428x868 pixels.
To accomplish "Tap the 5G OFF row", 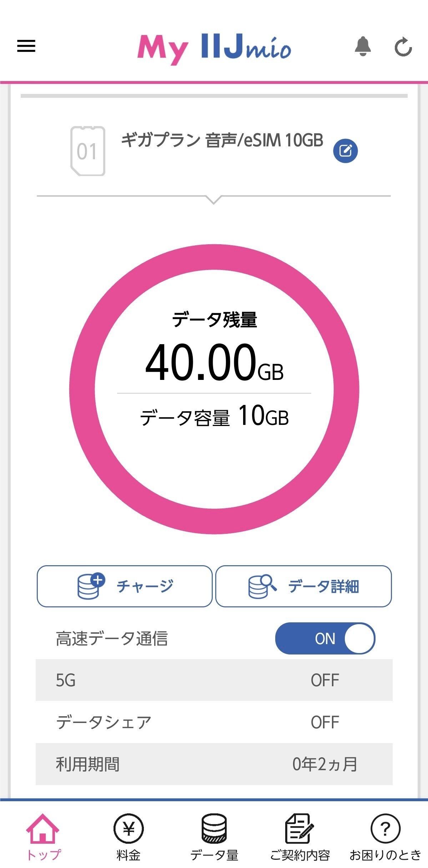I will click(x=214, y=680).
